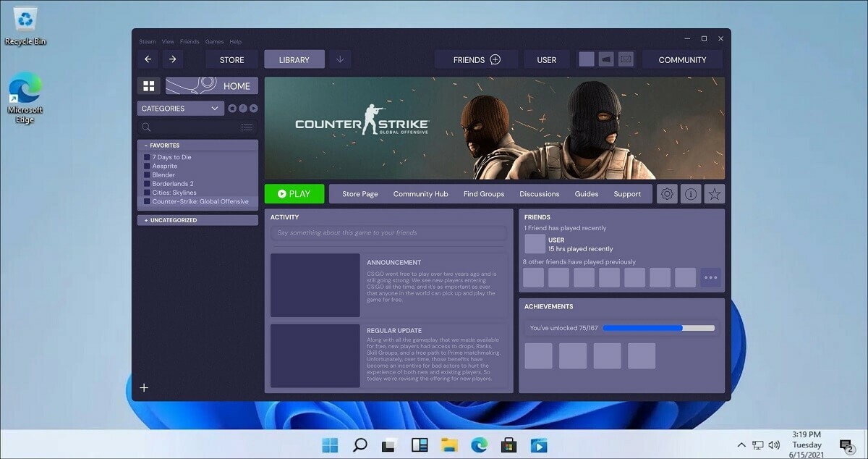The image size is (868, 459).
Task: Open the volume control in system tray
Action: coord(774,445)
